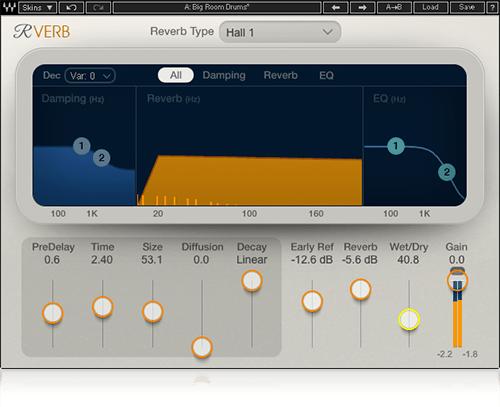The width and height of the screenshot is (500, 407).
Task: Click the Waves logo icon
Action: pyautogui.click(x=9, y=7)
